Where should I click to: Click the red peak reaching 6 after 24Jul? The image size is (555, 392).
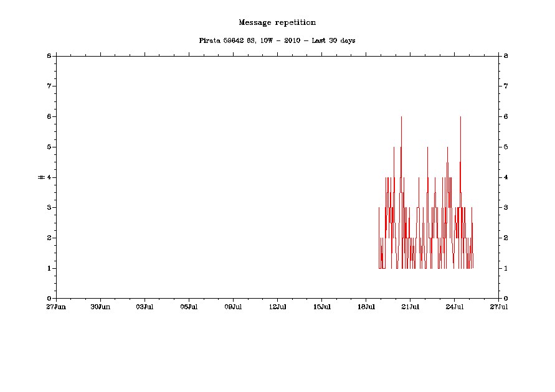coord(460,118)
